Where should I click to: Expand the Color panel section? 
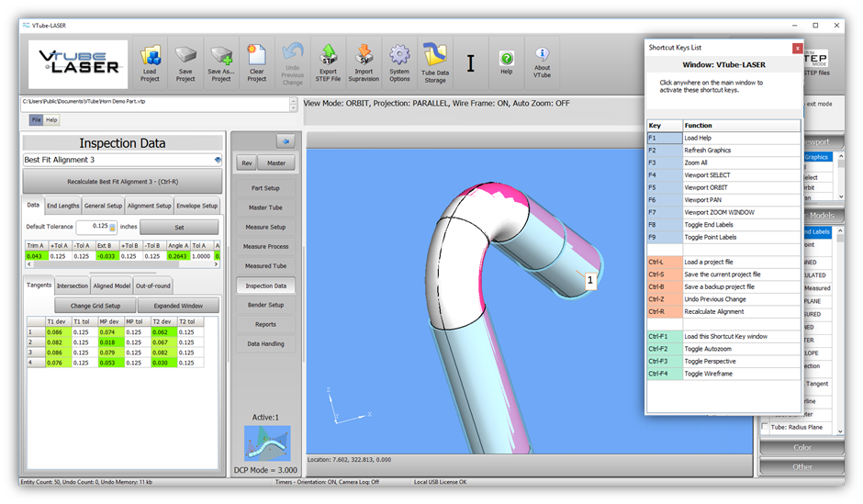tap(802, 448)
